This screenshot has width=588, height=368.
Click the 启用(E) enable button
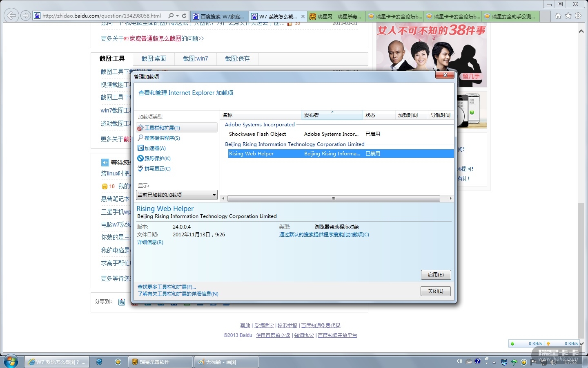pyautogui.click(x=436, y=275)
